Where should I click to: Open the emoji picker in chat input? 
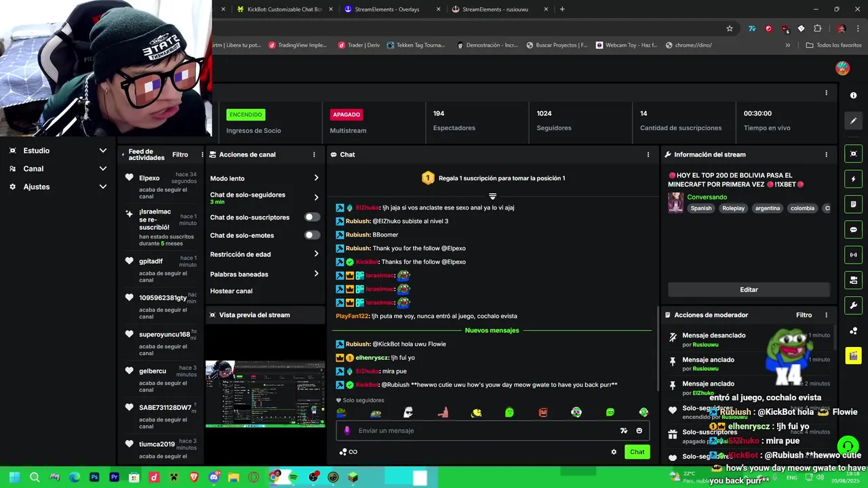click(639, 430)
